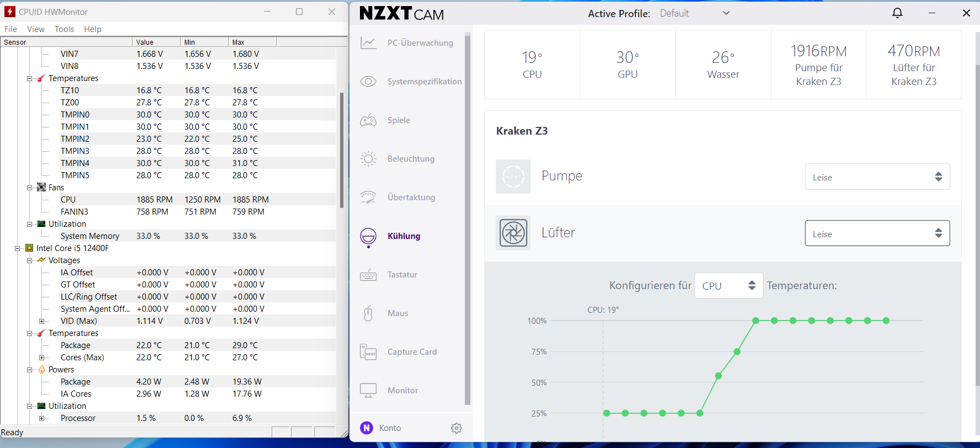Viewport: 980px width, 448px height.
Task: Click the 75% fan curve point
Action: coord(737,351)
